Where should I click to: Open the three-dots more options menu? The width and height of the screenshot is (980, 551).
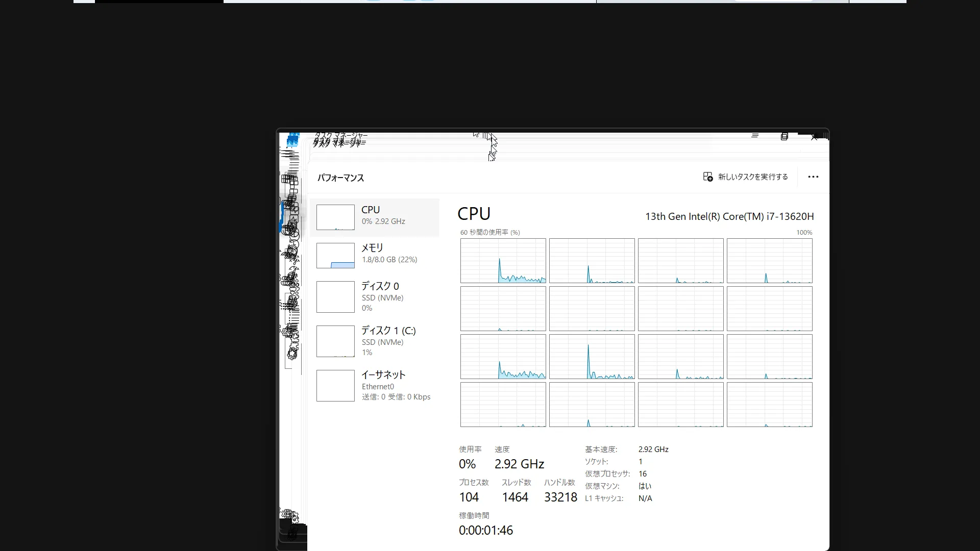(813, 177)
